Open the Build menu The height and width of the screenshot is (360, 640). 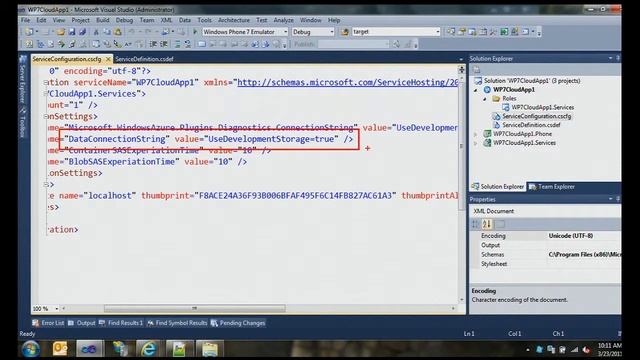coord(102,20)
